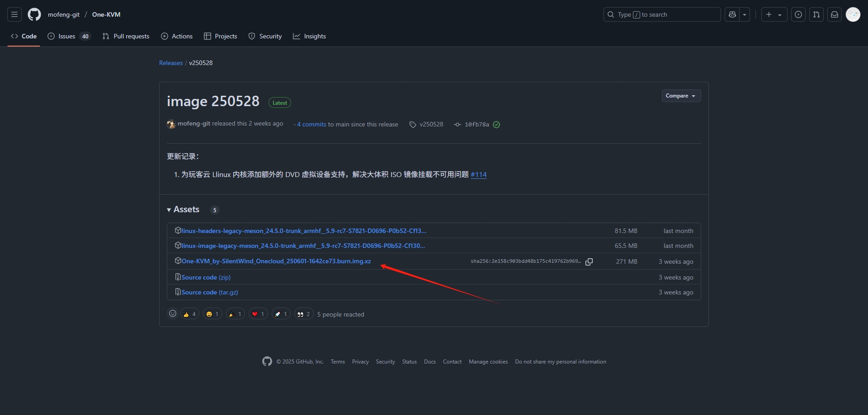
Task: Open the Compare dropdown
Action: tap(681, 96)
